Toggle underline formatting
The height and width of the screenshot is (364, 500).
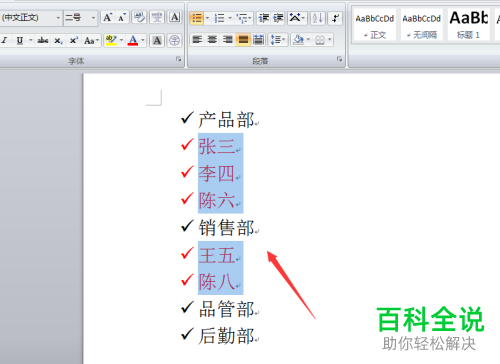point(20,41)
